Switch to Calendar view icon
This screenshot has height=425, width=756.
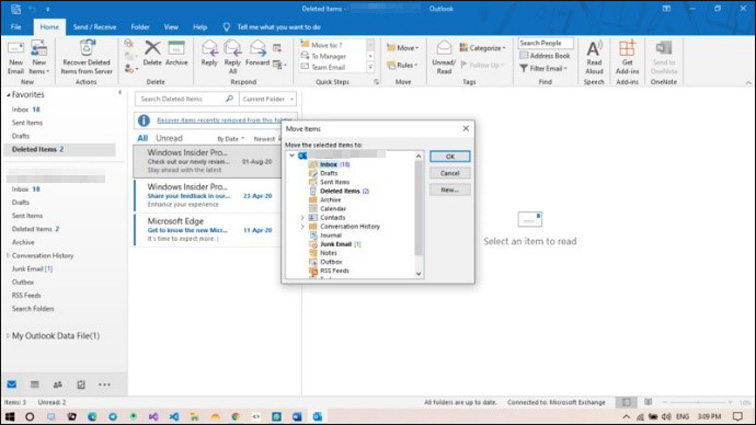pyautogui.click(x=35, y=384)
